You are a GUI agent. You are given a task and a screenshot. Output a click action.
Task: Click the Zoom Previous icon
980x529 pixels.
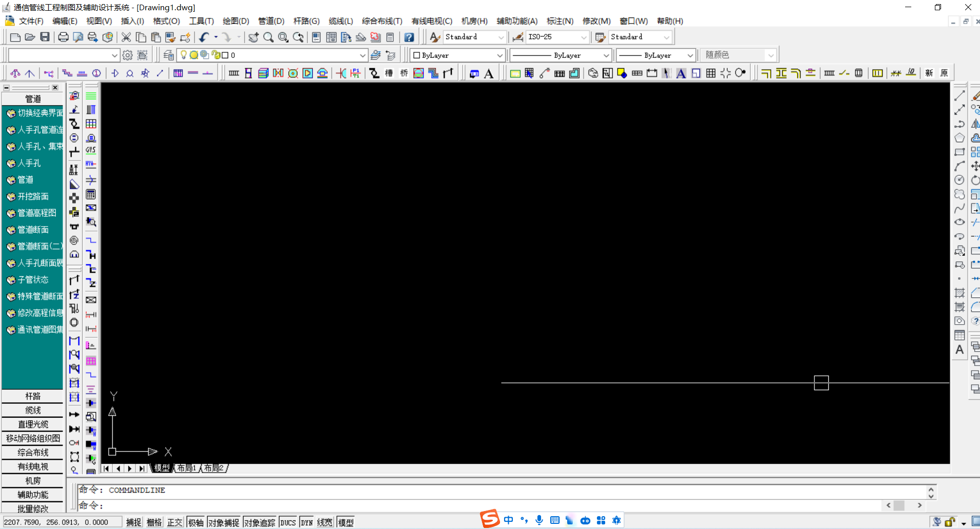(298, 37)
